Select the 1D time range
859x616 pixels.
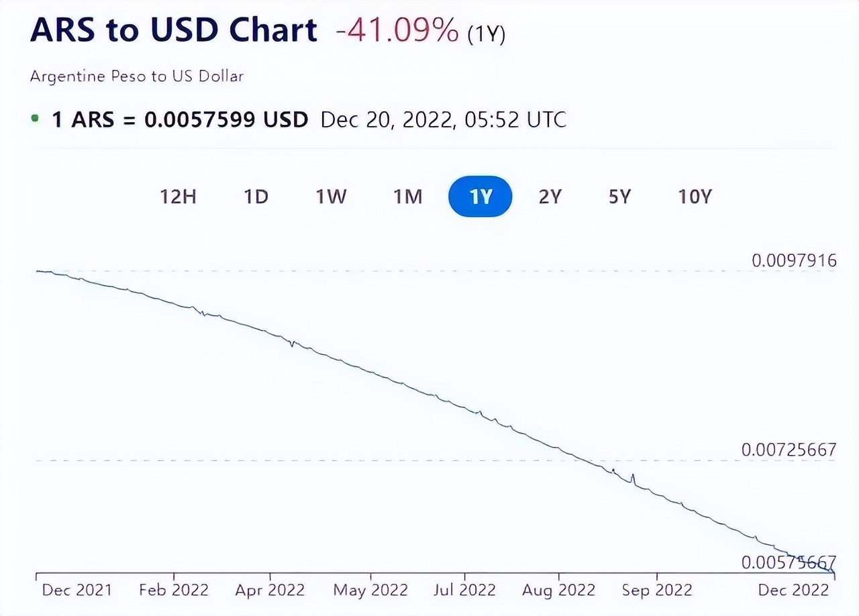[x=255, y=197]
